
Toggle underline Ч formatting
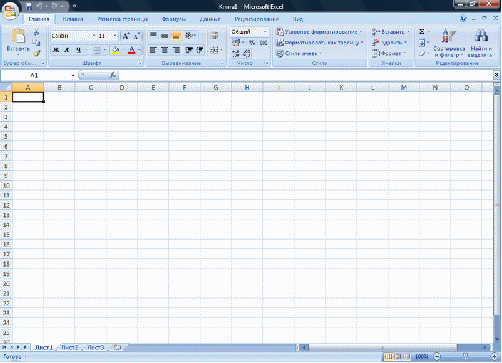pyautogui.click(x=78, y=50)
